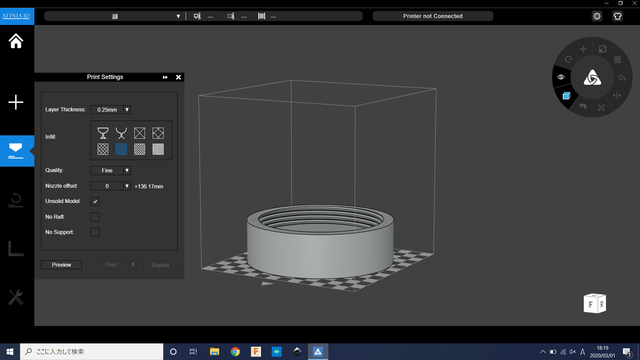Open the orange F app in taskbar
Screen dimensions: 640x360
(x=256, y=351)
